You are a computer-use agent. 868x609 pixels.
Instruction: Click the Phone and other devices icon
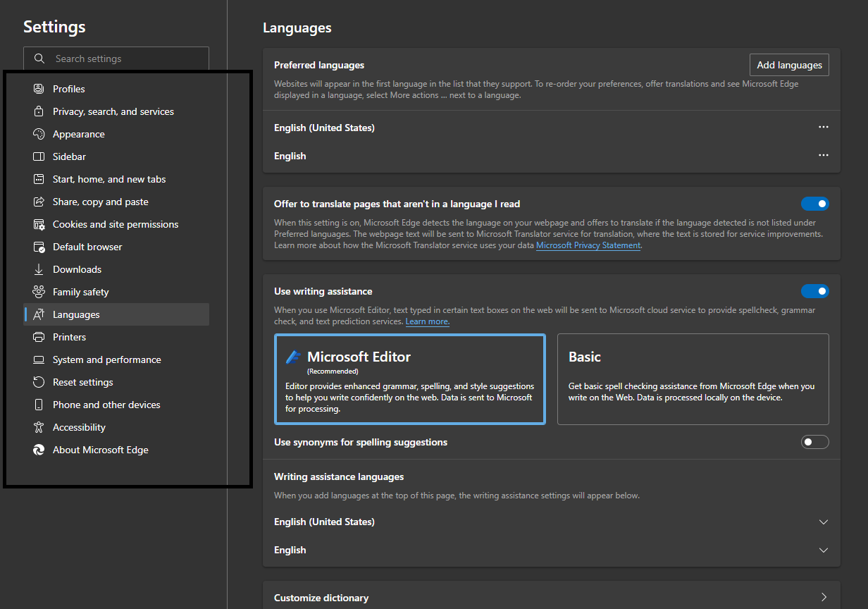point(39,405)
